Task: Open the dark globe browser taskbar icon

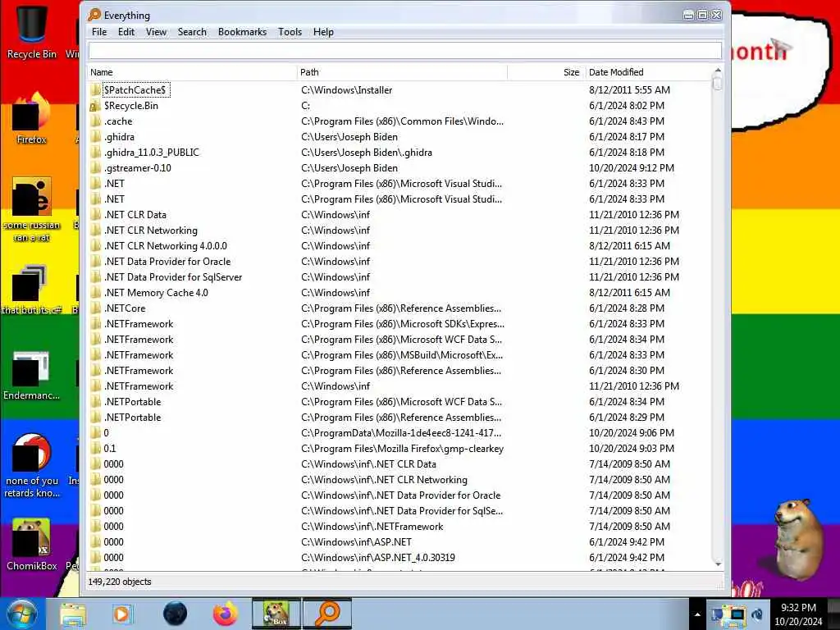Action: [x=176, y=614]
